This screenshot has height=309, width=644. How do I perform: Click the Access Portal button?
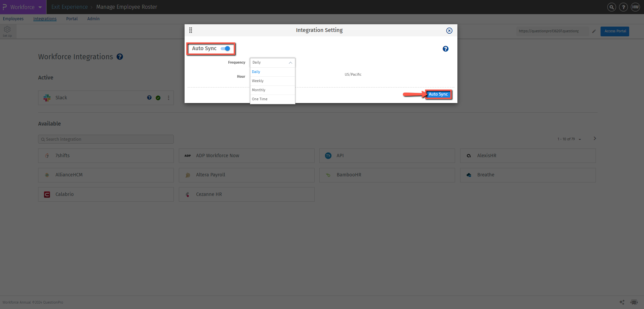click(615, 31)
